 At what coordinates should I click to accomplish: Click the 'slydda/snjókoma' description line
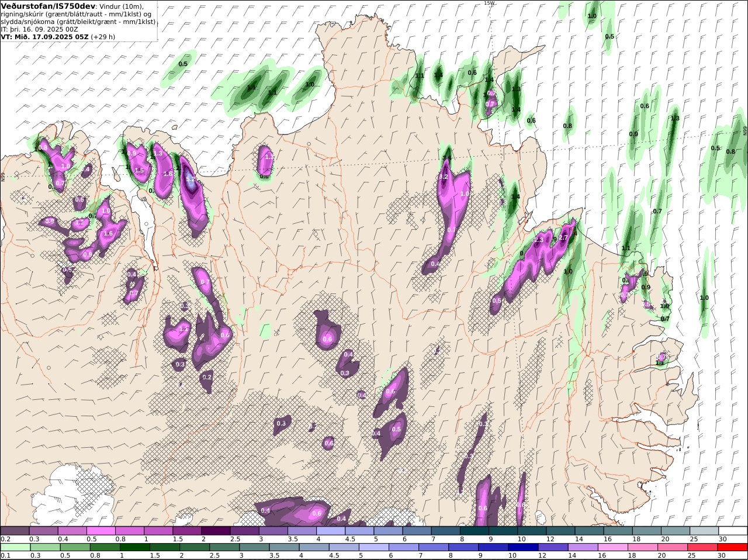point(78,22)
